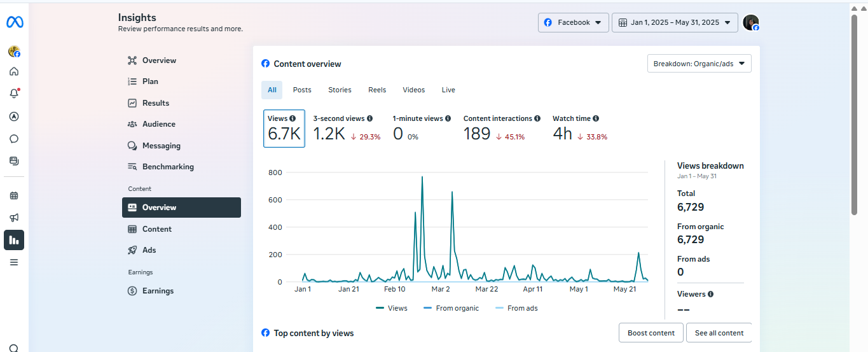868x352 pixels.
Task: Open the Home icon in left rail
Action: point(14,71)
